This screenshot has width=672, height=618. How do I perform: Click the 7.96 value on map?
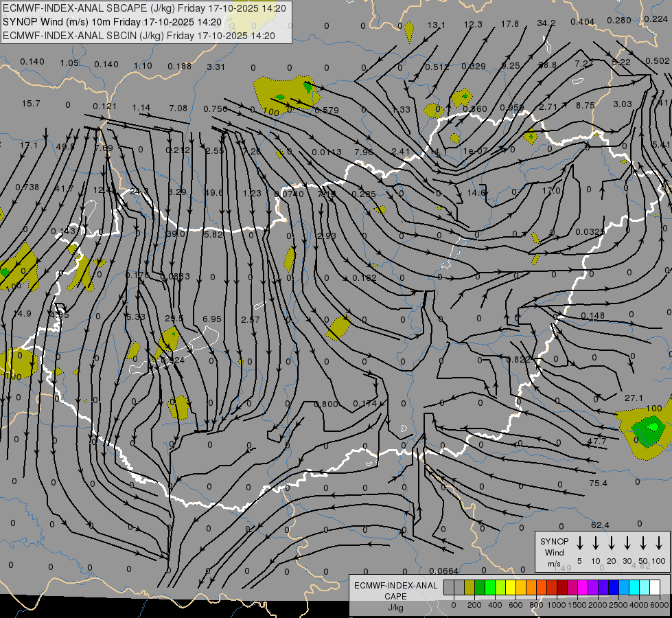click(364, 152)
